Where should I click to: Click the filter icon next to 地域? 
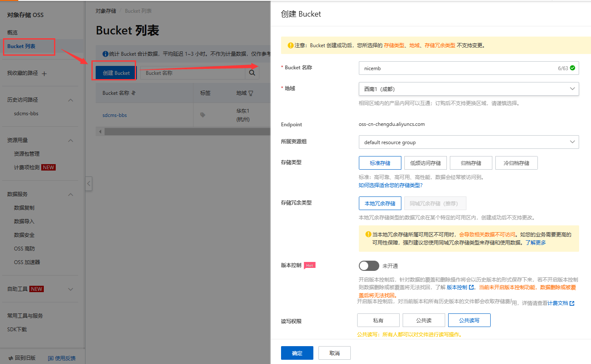tap(251, 93)
